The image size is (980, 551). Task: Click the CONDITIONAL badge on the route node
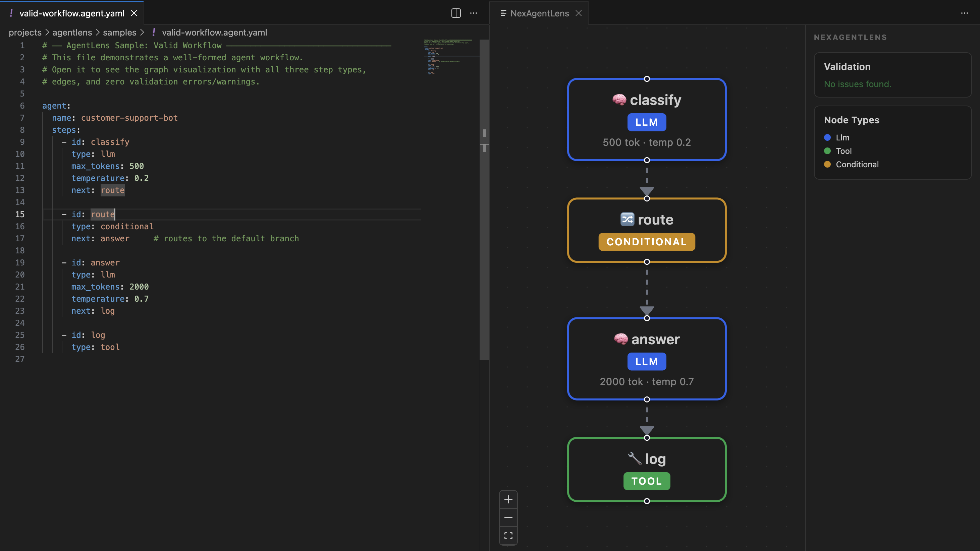pos(647,241)
